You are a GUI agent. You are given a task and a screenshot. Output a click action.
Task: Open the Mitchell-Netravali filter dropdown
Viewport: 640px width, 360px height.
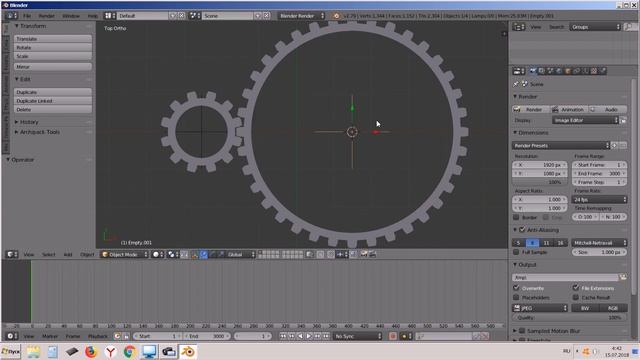pos(599,242)
